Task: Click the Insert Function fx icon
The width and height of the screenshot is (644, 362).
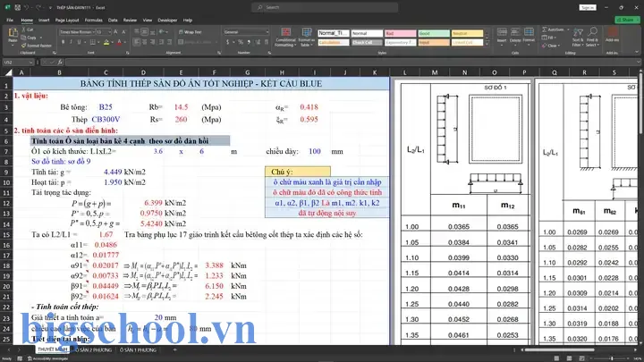Action: point(60,62)
